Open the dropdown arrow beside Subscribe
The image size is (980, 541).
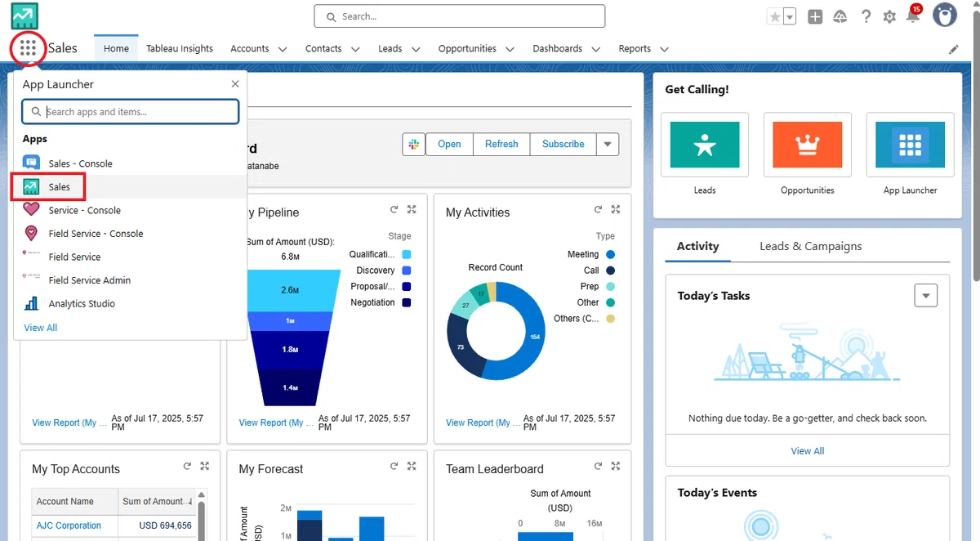pyautogui.click(x=607, y=144)
